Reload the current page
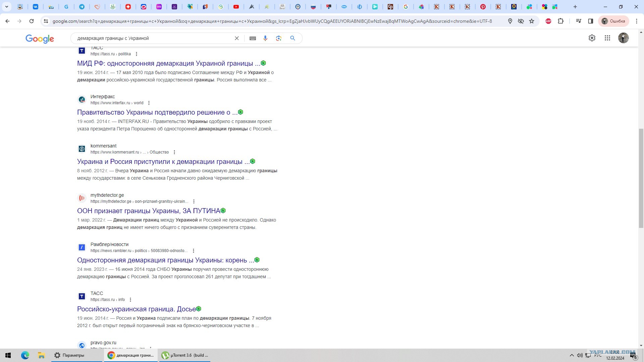644x362 pixels. (32, 21)
